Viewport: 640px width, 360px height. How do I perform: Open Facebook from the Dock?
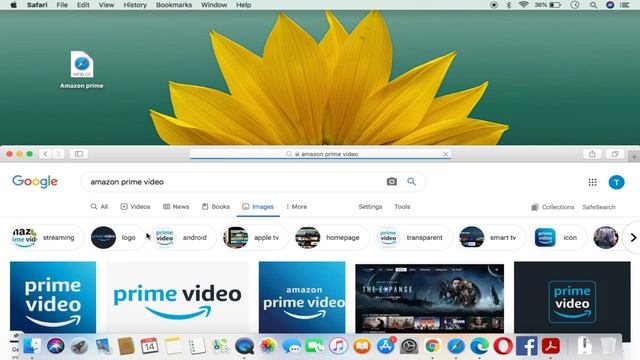(x=527, y=346)
